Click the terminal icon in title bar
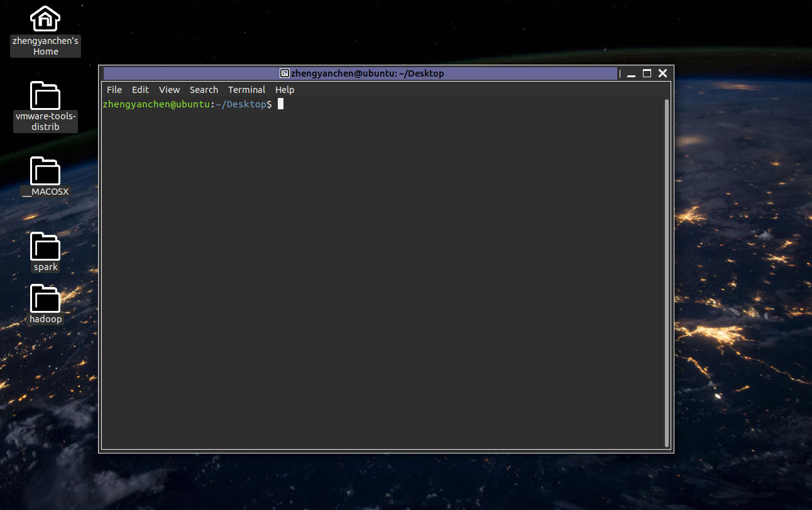The image size is (812, 510). tap(285, 73)
